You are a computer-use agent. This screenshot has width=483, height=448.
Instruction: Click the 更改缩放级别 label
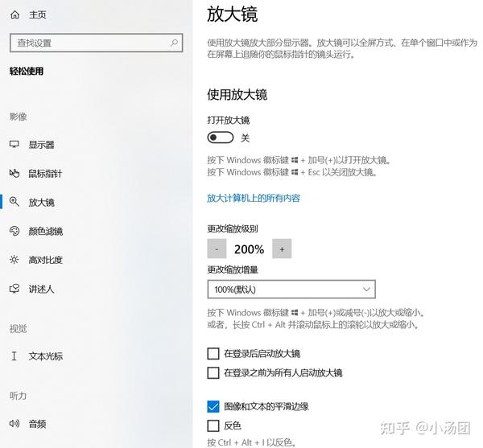click(x=233, y=228)
